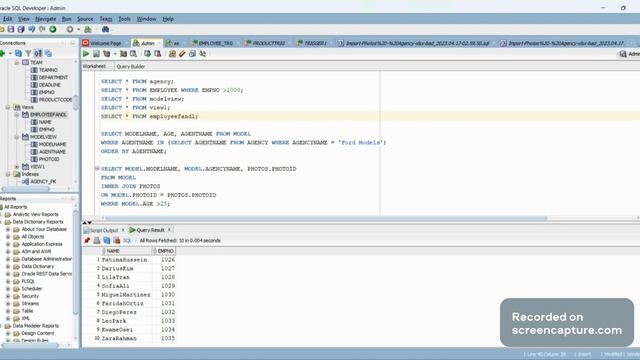Expand the VIEW1 node
Image resolution: width=640 pixels, height=360 pixels.
tap(17, 167)
